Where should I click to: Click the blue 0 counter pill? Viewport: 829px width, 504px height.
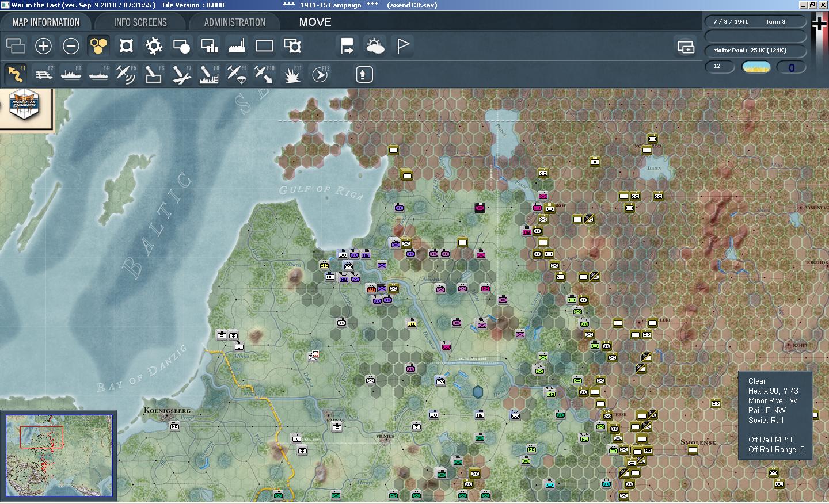click(x=791, y=67)
